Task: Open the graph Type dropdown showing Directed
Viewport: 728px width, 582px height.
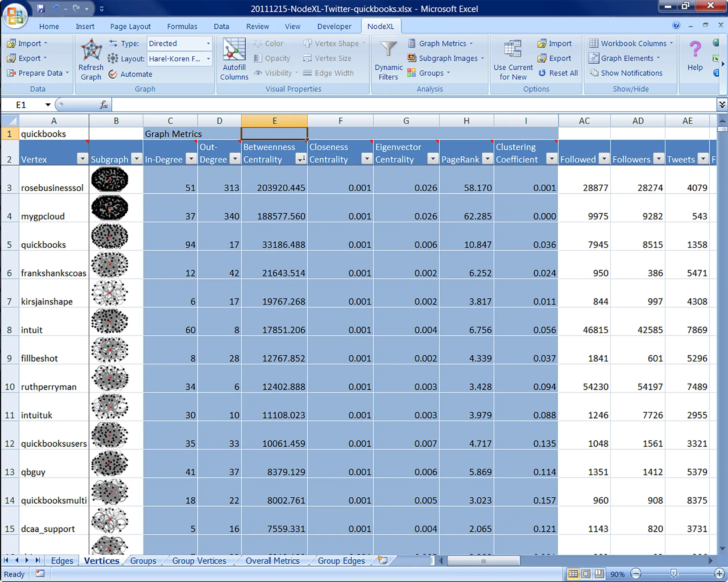Action: (x=179, y=43)
